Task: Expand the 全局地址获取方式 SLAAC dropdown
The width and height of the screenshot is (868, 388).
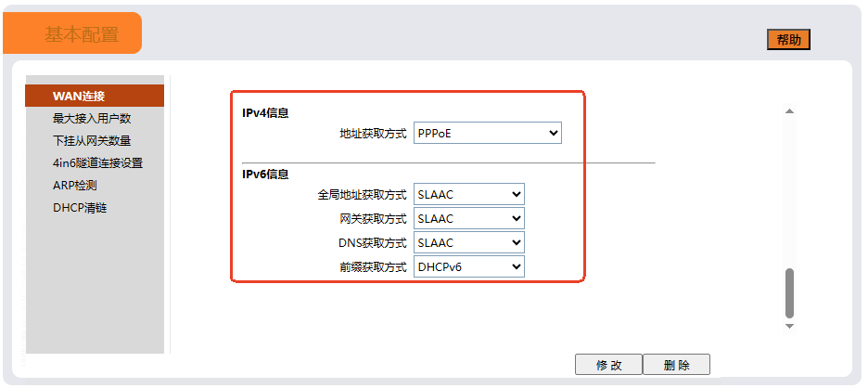Action: pyautogui.click(x=469, y=195)
